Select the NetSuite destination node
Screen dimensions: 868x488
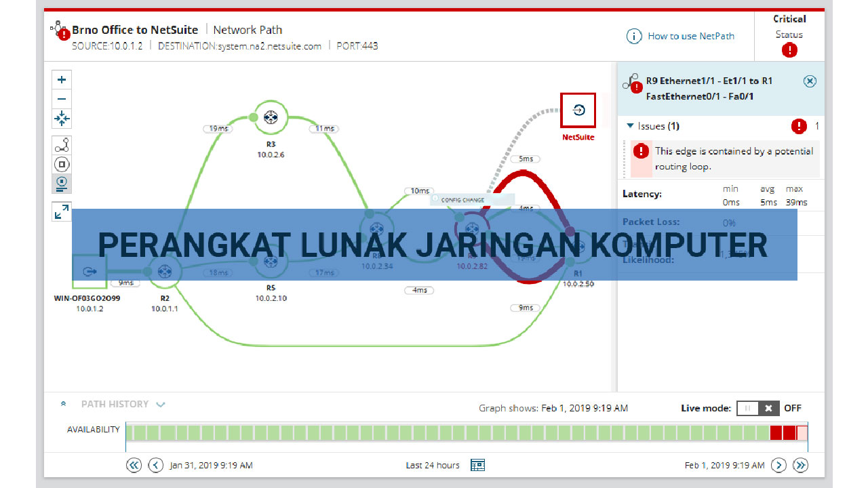(x=578, y=110)
